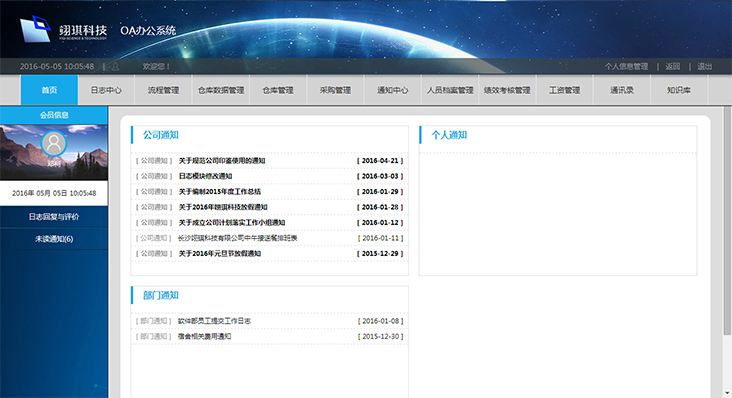The width and height of the screenshot is (732, 398).
Task: Open 关于2016年元旦节放假通知 notice
Action: coord(220,253)
